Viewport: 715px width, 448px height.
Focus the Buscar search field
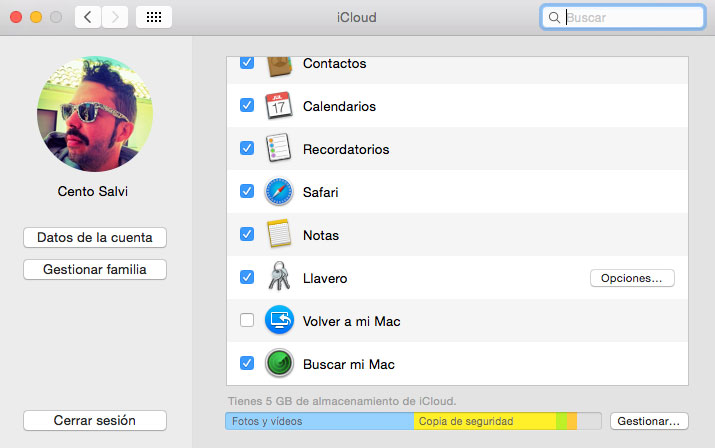[x=623, y=17]
